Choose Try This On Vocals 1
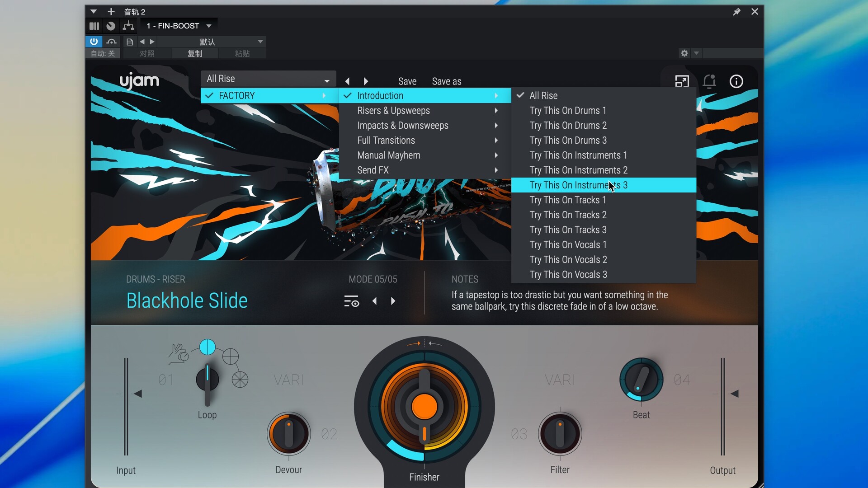 [x=604, y=244]
